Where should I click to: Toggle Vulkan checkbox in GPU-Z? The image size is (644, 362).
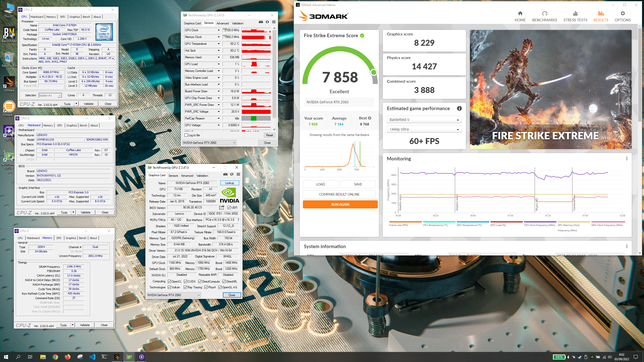pyautogui.click(x=170, y=287)
